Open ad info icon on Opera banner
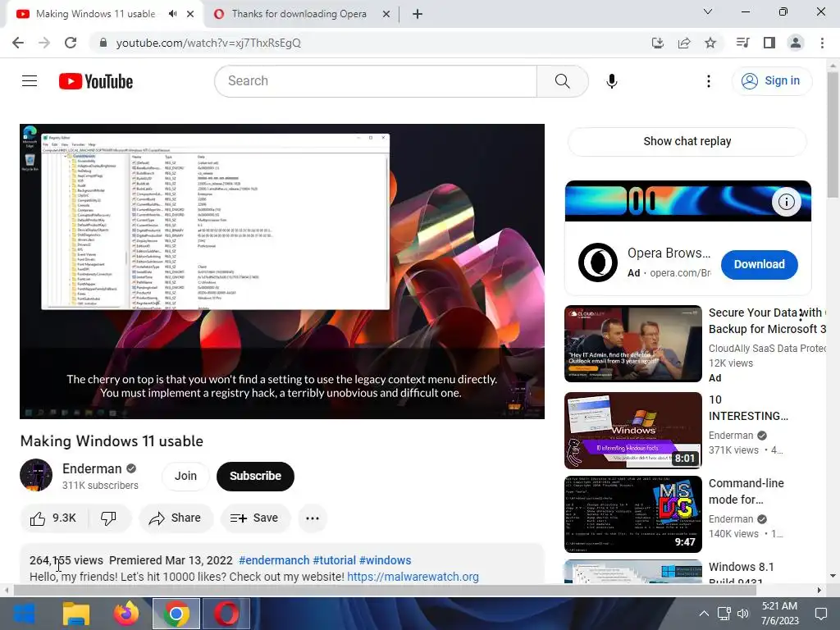 pyautogui.click(x=786, y=202)
